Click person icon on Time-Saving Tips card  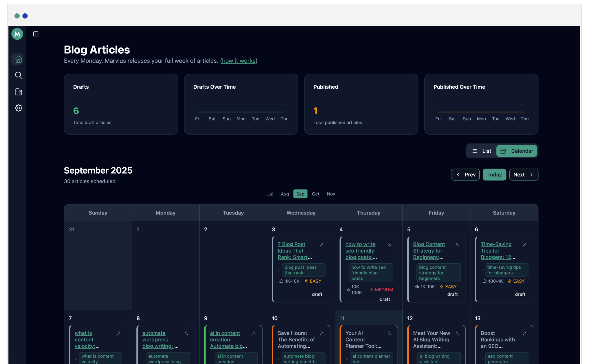tap(525, 245)
